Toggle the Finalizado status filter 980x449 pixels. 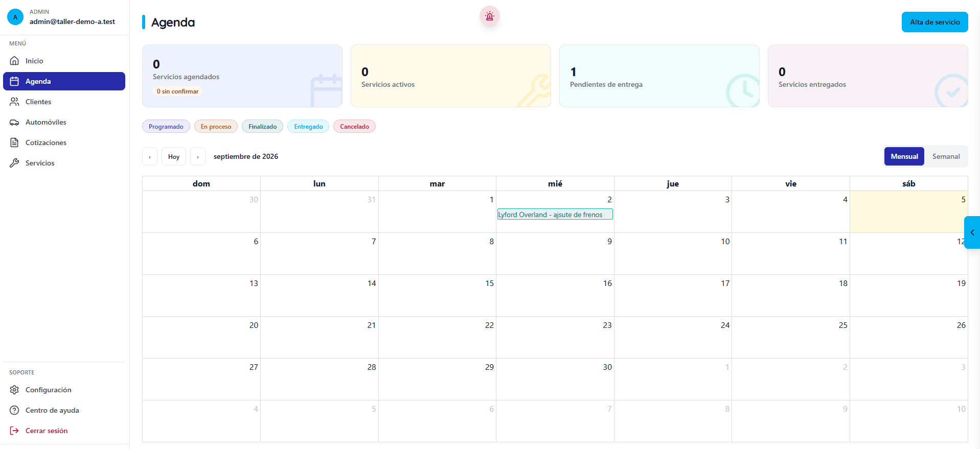pos(263,127)
